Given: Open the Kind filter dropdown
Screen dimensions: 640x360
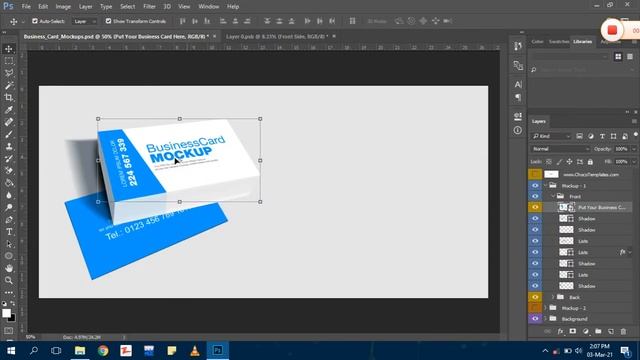Looking at the screenshot, I should [551, 136].
